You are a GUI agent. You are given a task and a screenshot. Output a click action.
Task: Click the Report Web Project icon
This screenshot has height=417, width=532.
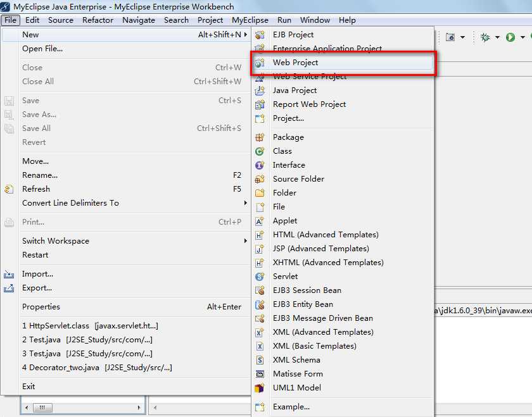260,104
